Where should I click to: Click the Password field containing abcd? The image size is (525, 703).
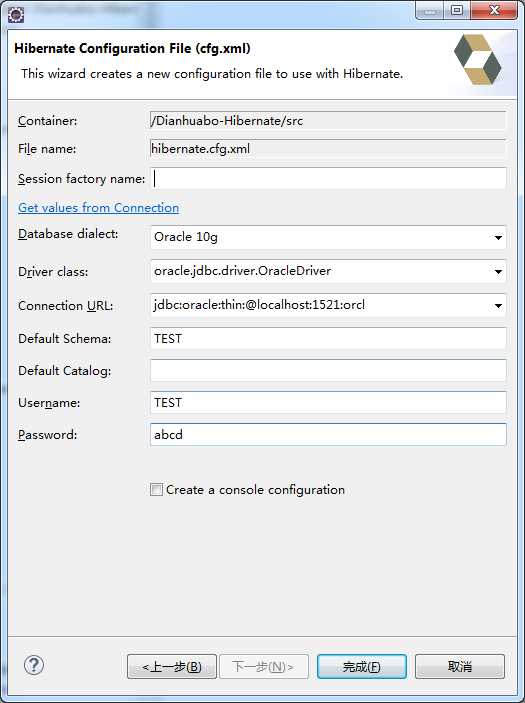(329, 434)
